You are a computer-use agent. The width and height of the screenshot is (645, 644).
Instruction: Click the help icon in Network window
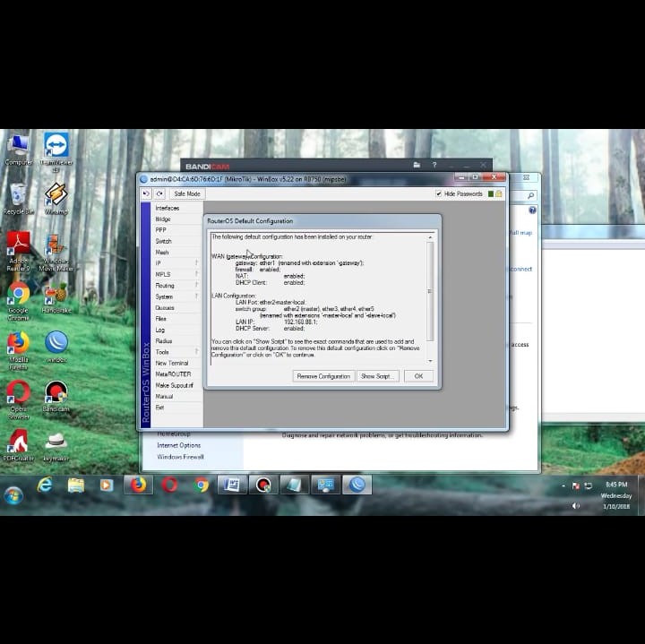click(x=532, y=210)
